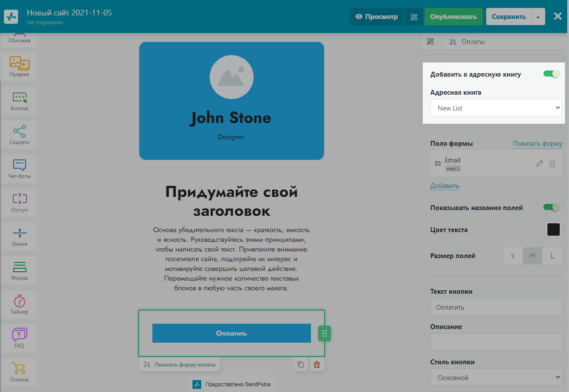Delete the selected payment block

(317, 364)
